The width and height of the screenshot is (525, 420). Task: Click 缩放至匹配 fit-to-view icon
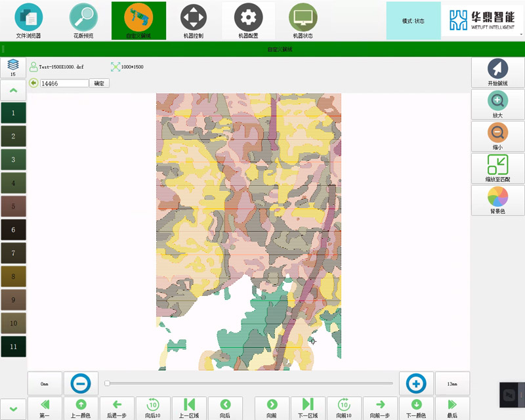498,168
